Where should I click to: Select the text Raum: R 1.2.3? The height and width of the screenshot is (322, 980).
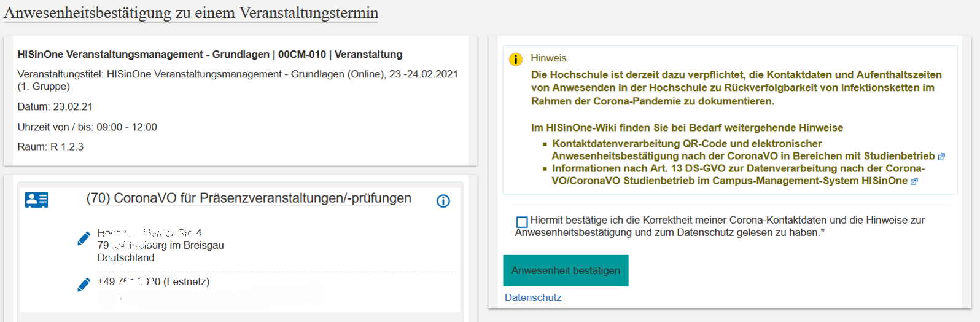[x=50, y=147]
